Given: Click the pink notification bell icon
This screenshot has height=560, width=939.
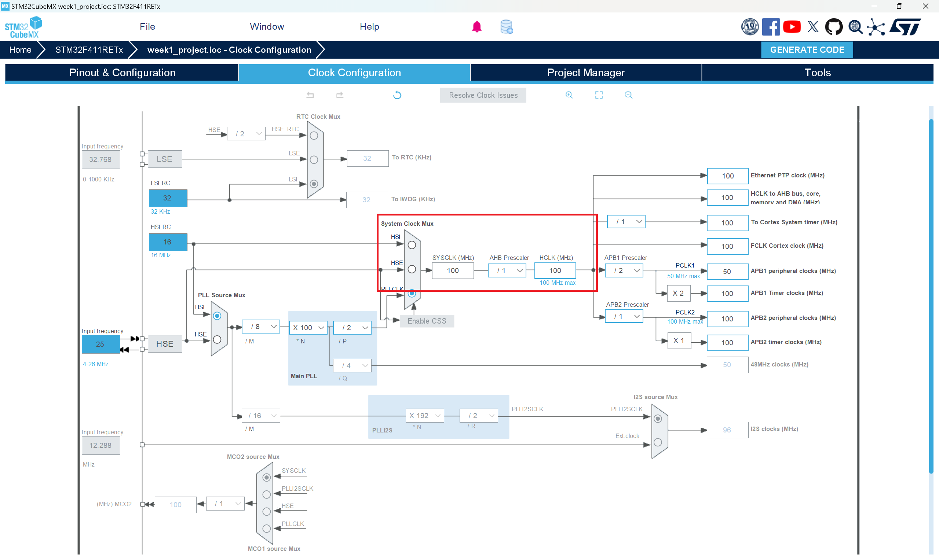Looking at the screenshot, I should (x=476, y=27).
